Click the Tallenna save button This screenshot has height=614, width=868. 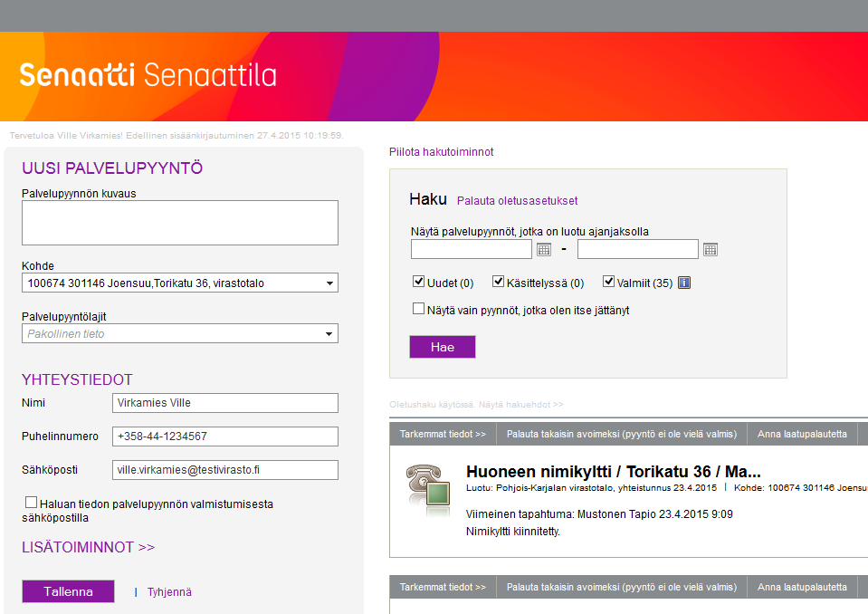pos(68,591)
